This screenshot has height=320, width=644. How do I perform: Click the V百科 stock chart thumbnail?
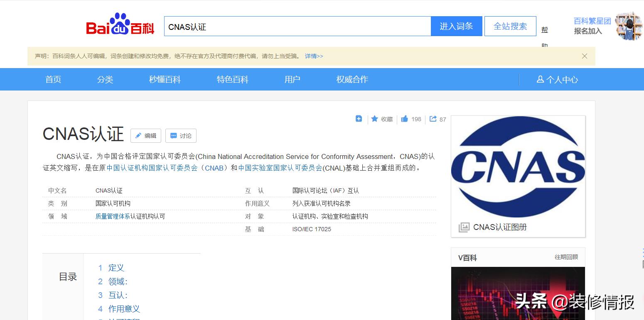pyautogui.click(x=518, y=293)
